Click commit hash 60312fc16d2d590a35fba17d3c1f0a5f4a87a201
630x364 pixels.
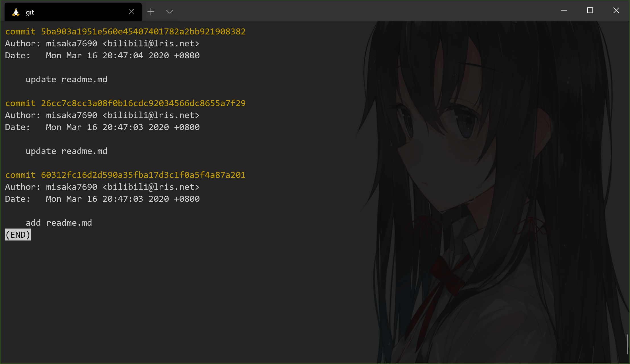[x=143, y=175]
